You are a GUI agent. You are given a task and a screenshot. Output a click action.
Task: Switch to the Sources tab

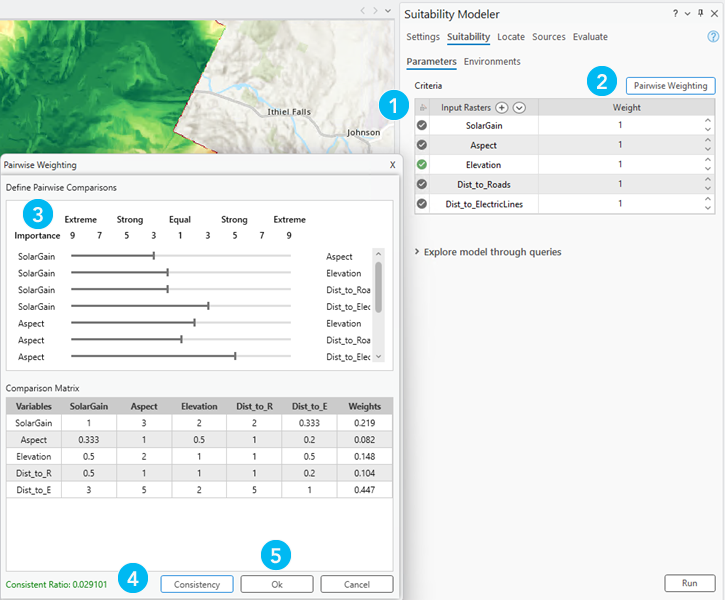point(548,37)
